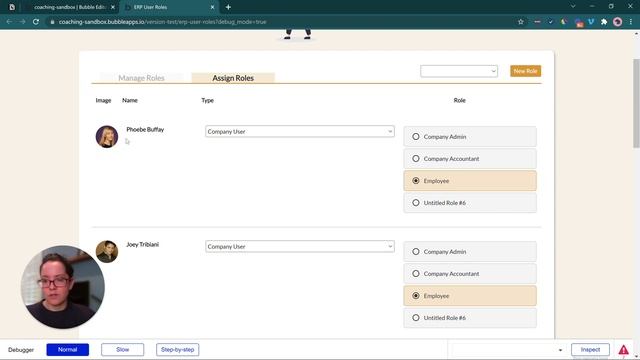Go forward in browser history

tap(22, 22)
